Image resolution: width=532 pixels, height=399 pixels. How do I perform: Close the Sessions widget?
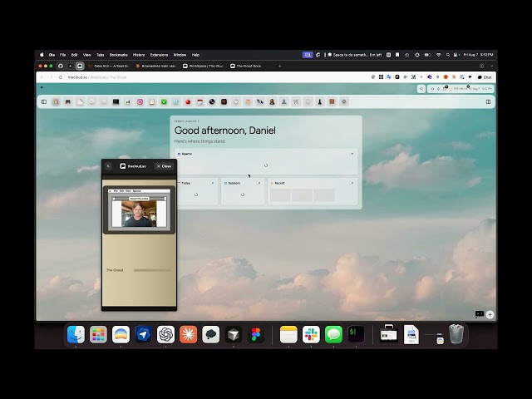(259, 183)
